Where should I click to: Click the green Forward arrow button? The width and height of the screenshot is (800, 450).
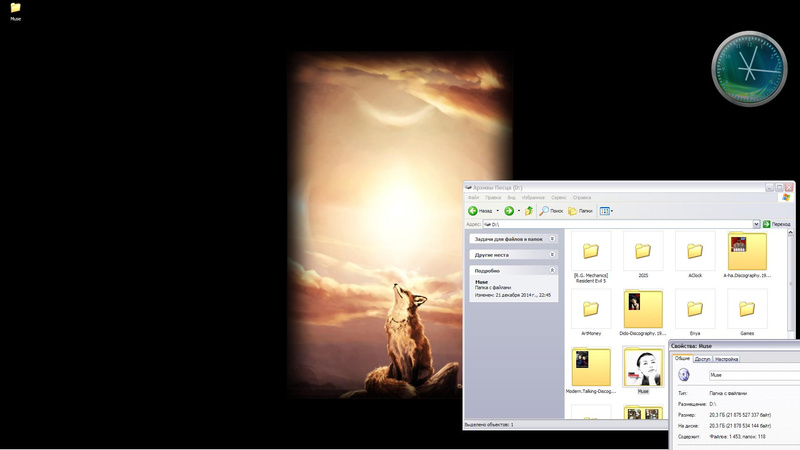(509, 211)
